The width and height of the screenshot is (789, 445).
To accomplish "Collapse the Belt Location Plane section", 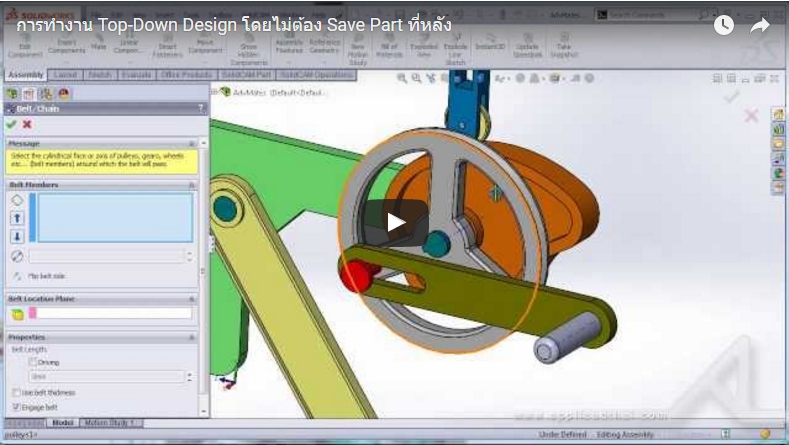I will [191, 299].
